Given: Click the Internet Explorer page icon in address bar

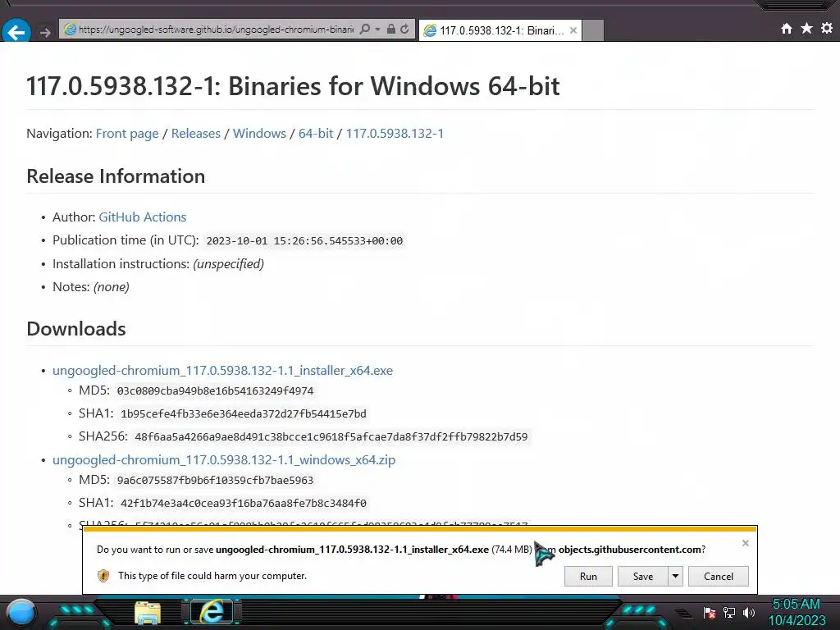Looking at the screenshot, I should click(x=71, y=30).
